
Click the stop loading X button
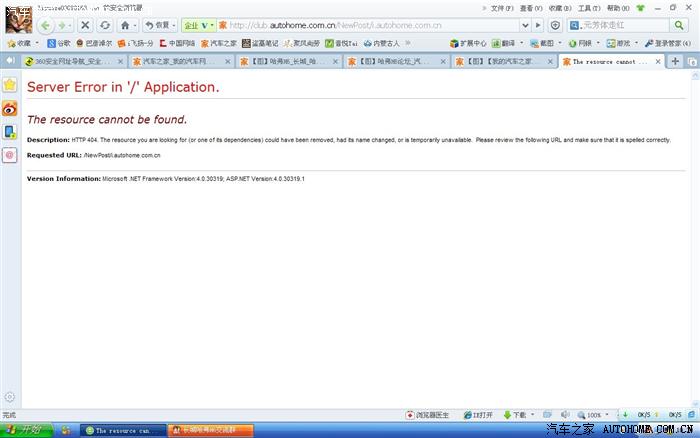coord(85,25)
